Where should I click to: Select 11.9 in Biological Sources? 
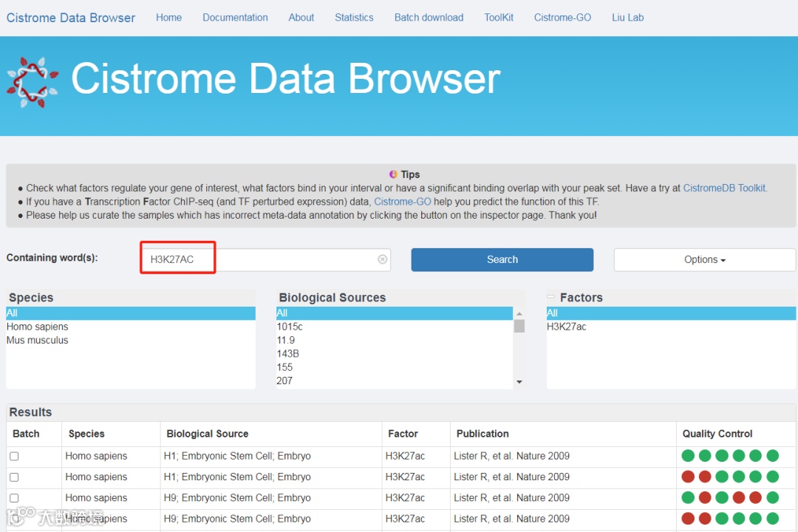coord(395,340)
